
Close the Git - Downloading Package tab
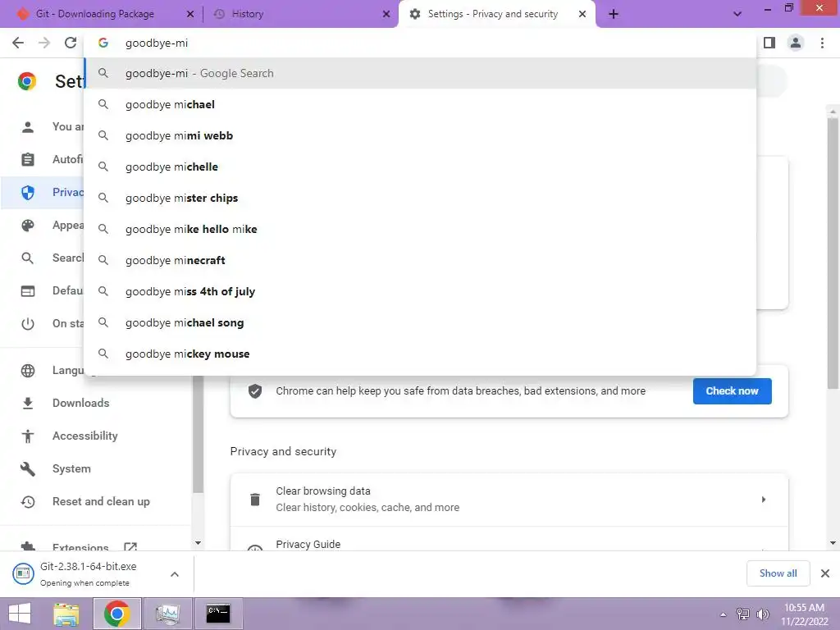click(189, 14)
